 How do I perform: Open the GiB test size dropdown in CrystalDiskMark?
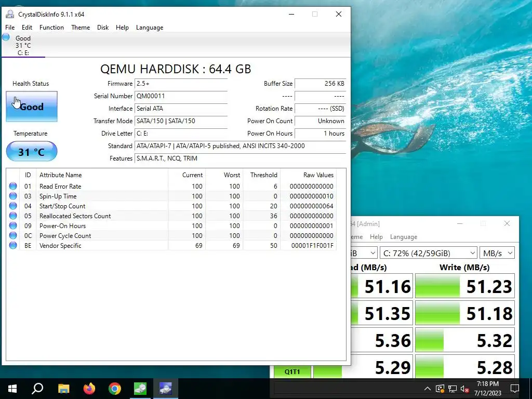coord(364,253)
